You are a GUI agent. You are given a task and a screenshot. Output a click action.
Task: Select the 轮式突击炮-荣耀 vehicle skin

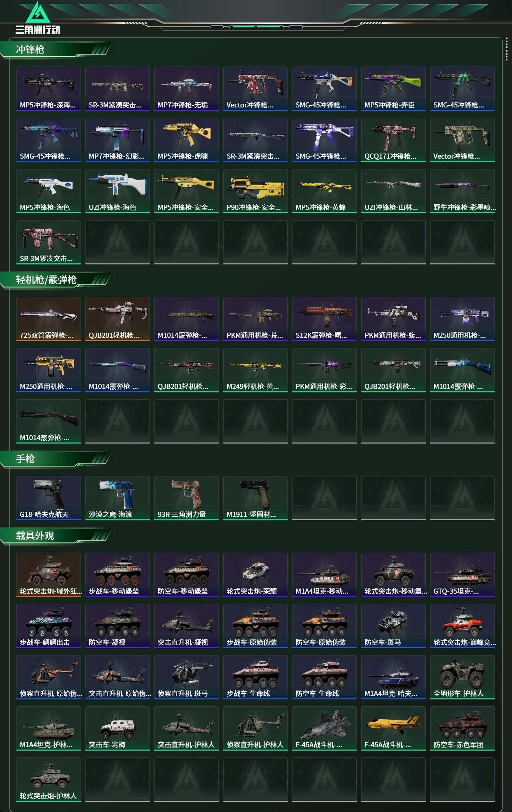(x=255, y=575)
